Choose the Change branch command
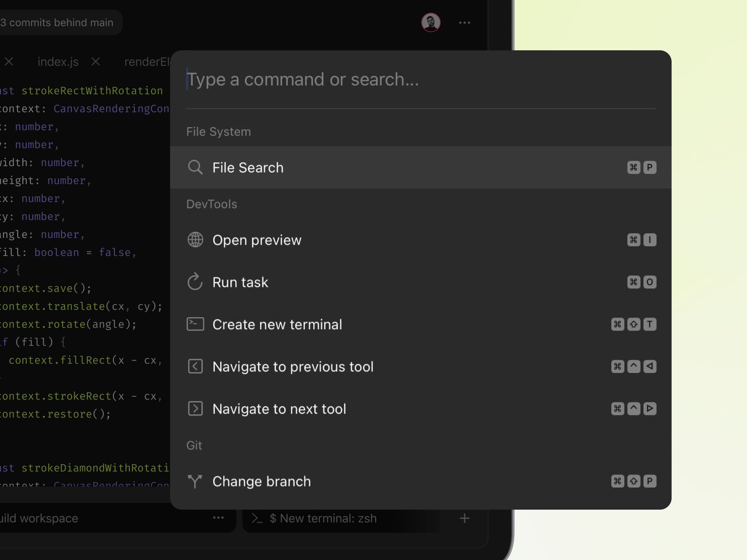The image size is (747, 560). [262, 482]
